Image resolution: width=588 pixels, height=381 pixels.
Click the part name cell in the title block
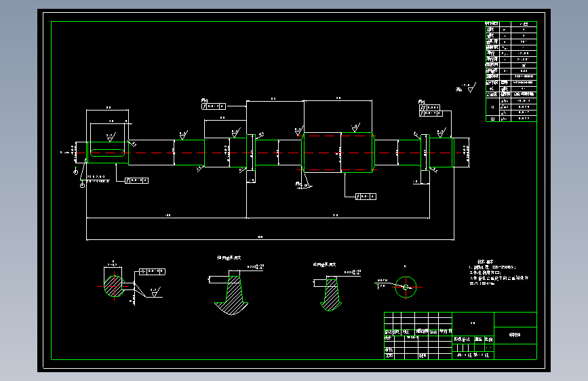click(515, 335)
